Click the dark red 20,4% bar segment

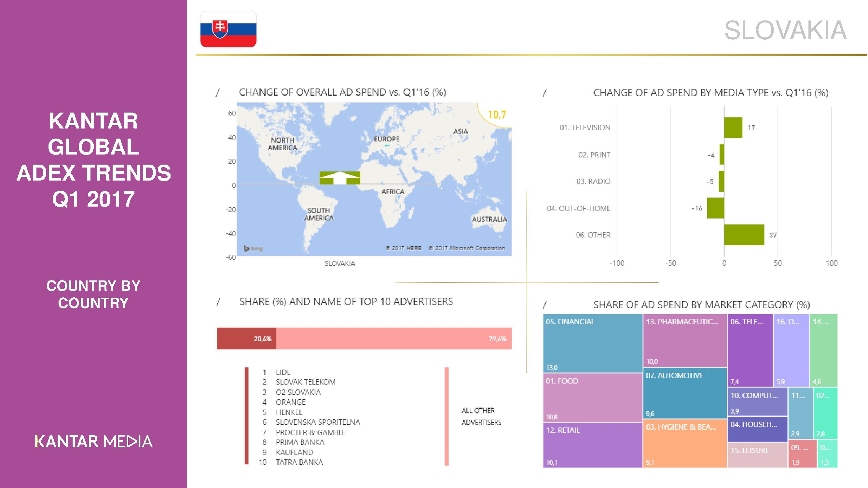(246, 338)
